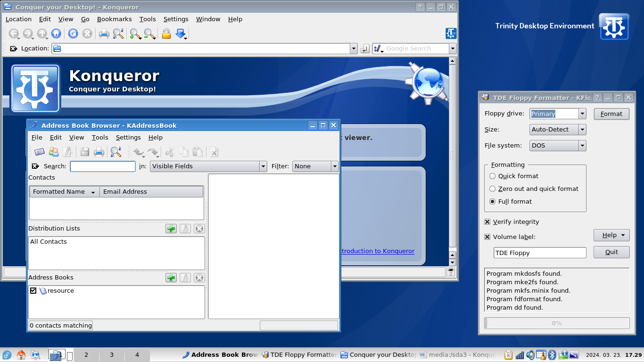The width and height of the screenshot is (644, 362).
Task: Open Bookmarks menu in Konqueror
Action: 115,19
